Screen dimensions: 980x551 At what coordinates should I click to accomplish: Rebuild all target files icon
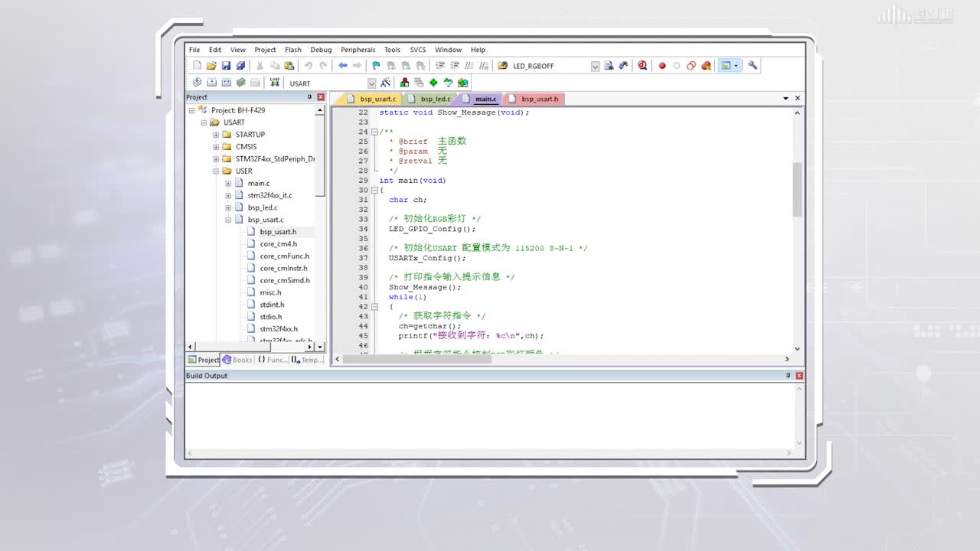tap(227, 83)
